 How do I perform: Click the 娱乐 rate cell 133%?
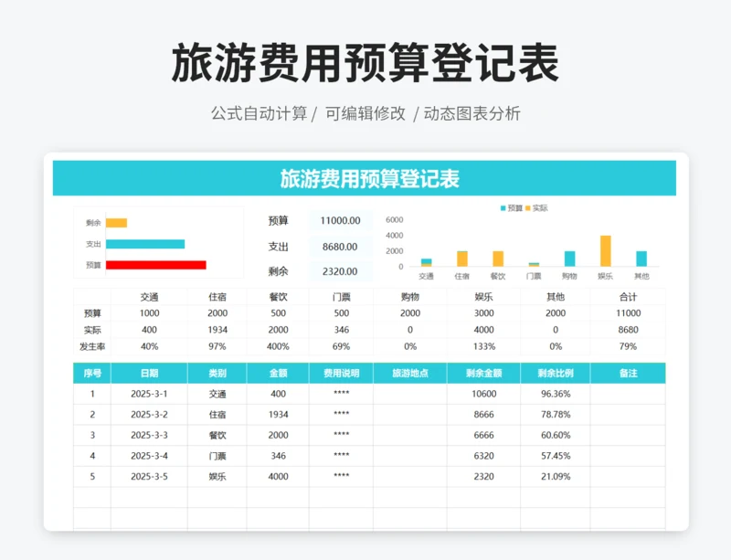[x=484, y=346]
